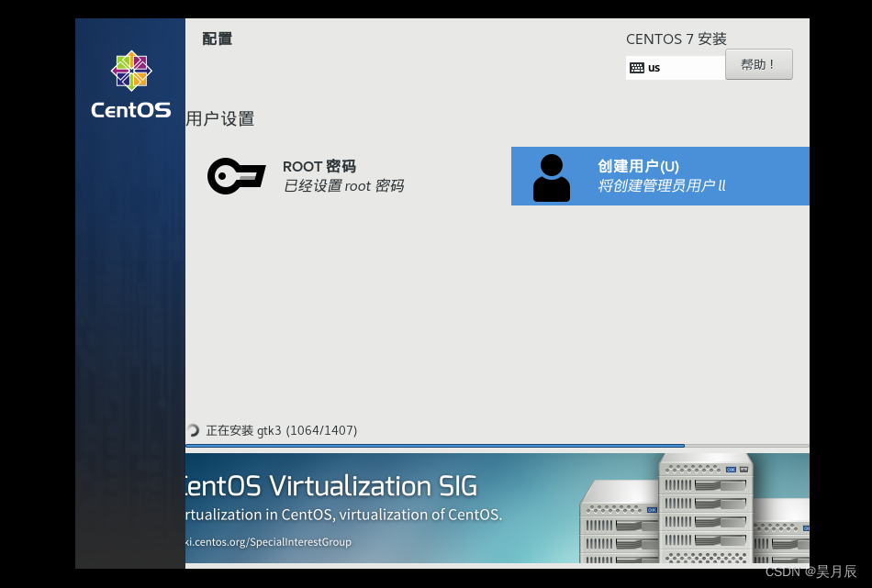Click the package installation progress bar
This screenshot has height=588, width=872.
(497, 445)
